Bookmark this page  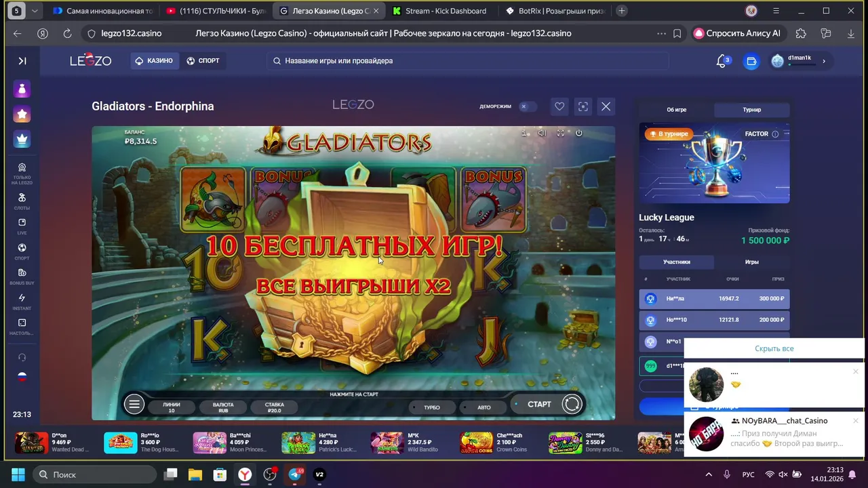(677, 33)
